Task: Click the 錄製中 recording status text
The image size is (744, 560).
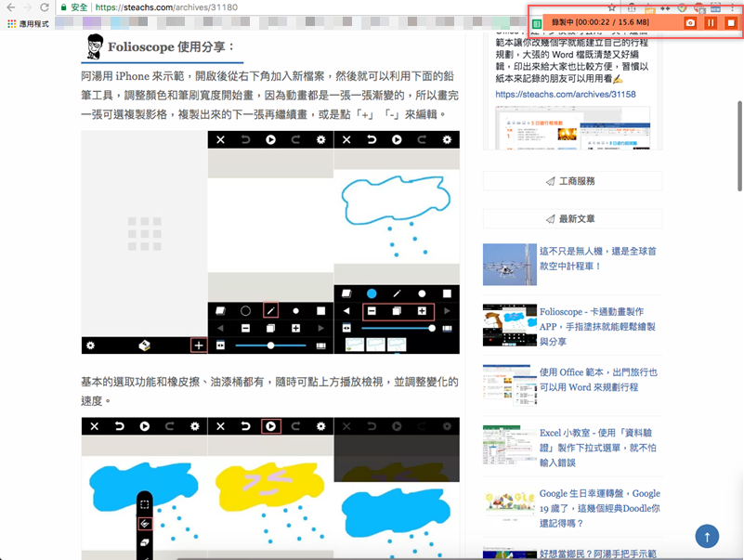Action: [x=600, y=22]
